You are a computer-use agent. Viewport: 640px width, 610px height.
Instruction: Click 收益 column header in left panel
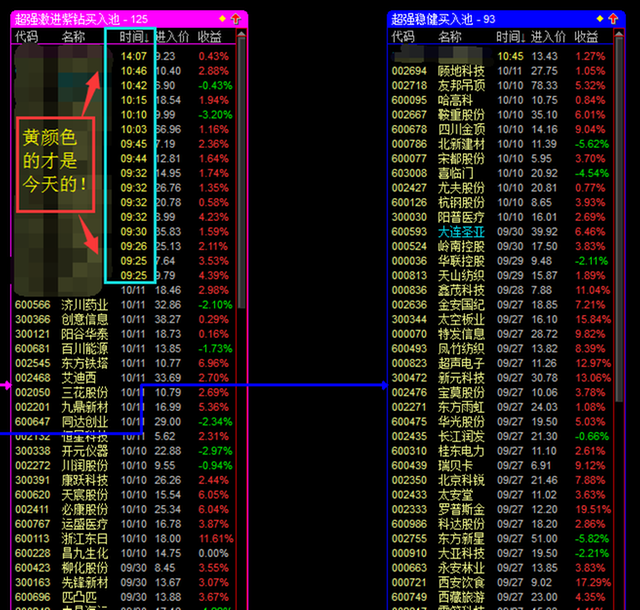pos(210,37)
